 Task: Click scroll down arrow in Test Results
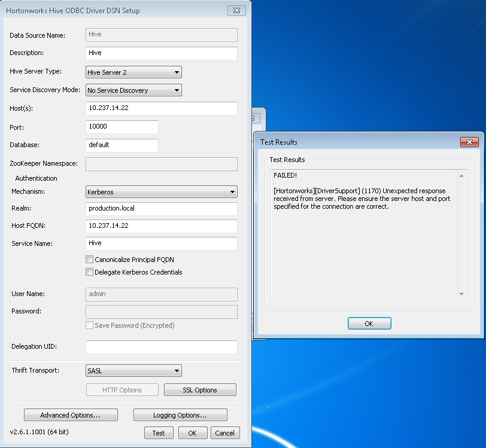(461, 294)
